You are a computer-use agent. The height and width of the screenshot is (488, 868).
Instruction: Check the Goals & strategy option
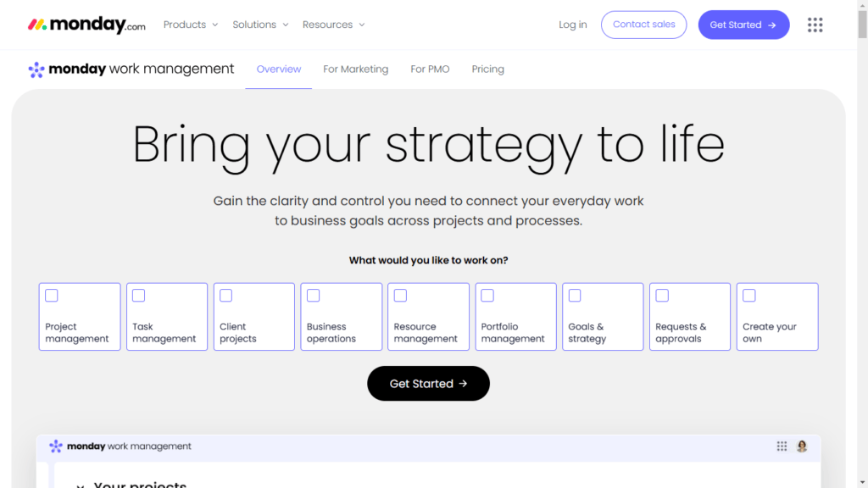tap(575, 295)
